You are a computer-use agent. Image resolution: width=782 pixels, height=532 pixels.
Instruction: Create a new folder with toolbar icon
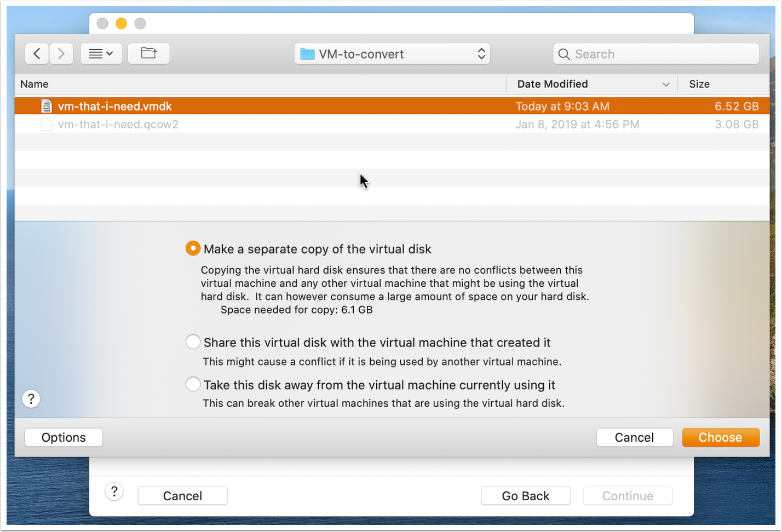coord(148,54)
